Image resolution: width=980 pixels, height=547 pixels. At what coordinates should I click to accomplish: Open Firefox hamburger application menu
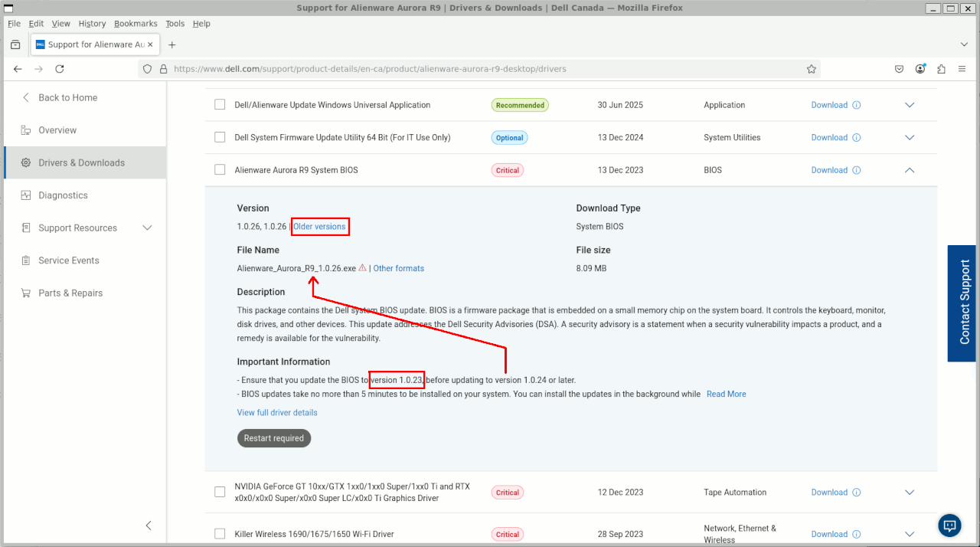(x=962, y=69)
